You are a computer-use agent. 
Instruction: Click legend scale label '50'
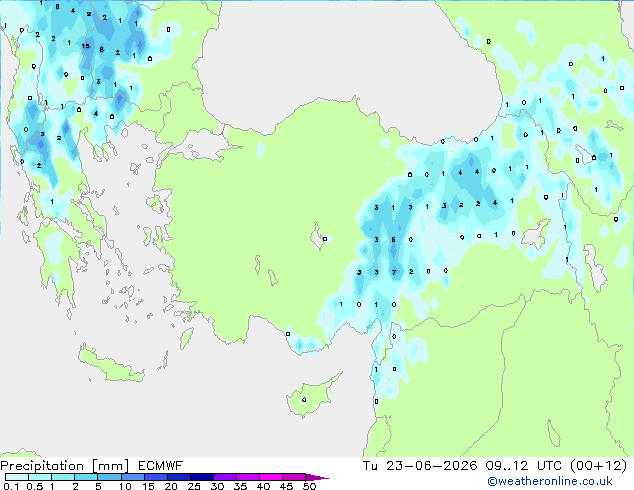pos(309,486)
